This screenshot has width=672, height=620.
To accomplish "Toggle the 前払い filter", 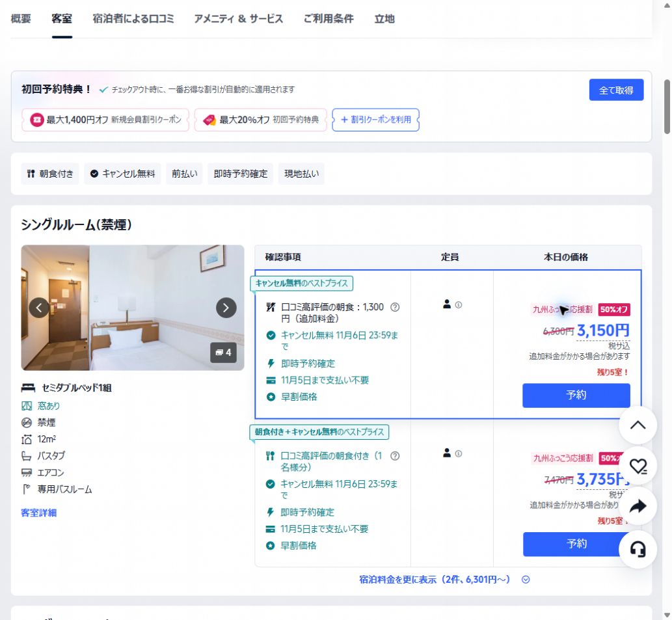I will [184, 174].
